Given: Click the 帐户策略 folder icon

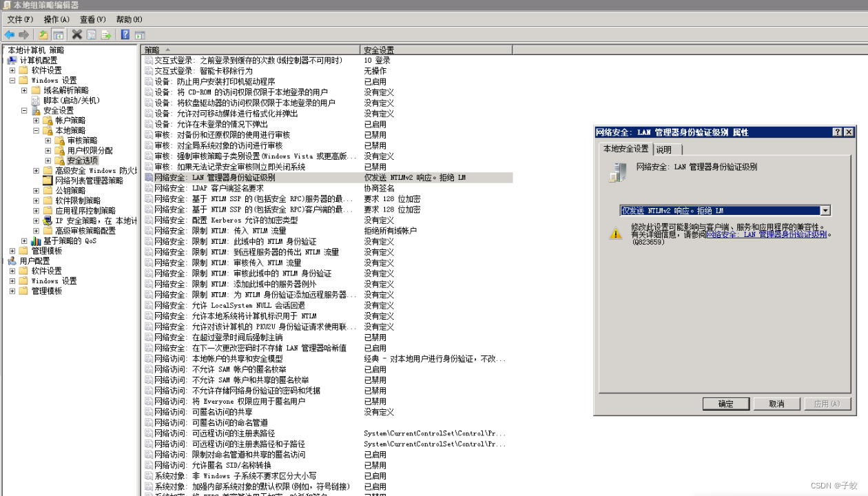Looking at the screenshot, I should coord(48,121).
